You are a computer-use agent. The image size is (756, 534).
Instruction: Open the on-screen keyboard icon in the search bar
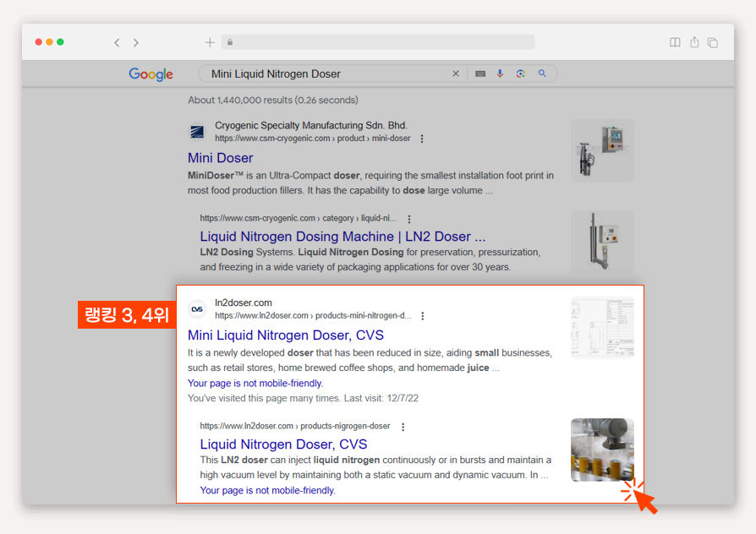[x=480, y=74]
